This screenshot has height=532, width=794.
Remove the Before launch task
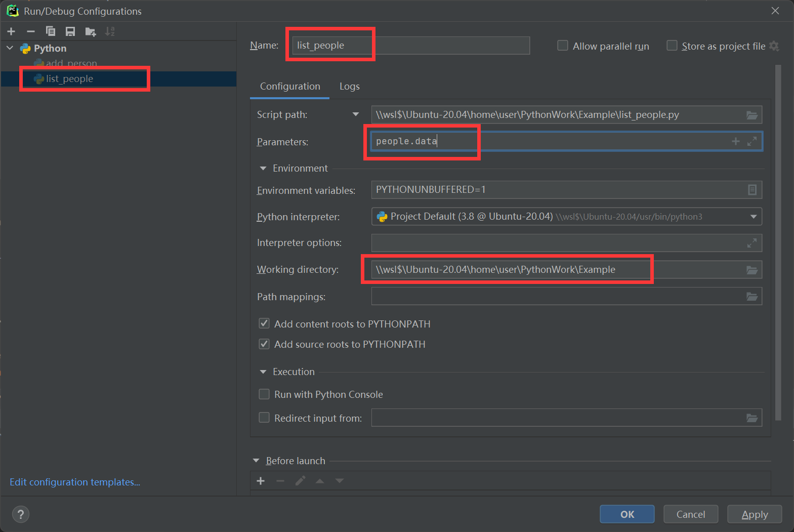(x=280, y=481)
